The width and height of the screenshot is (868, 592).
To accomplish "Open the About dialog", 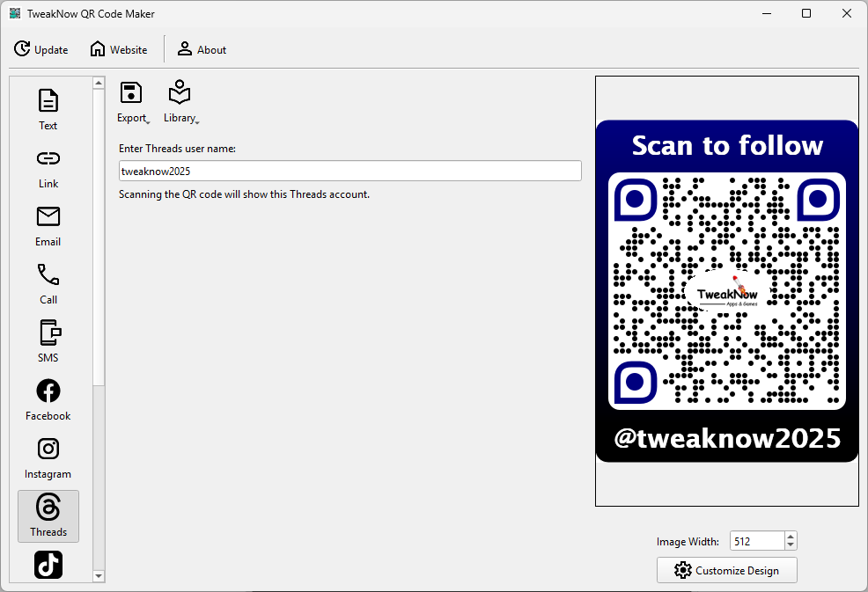I will 202,49.
